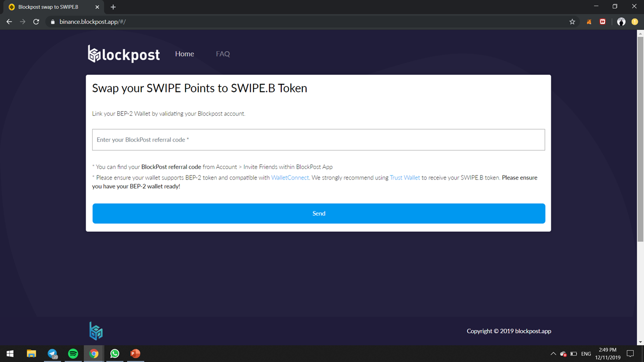Image resolution: width=644 pixels, height=362 pixels.
Task: Click the browser forward arrow
Action: 23,22
